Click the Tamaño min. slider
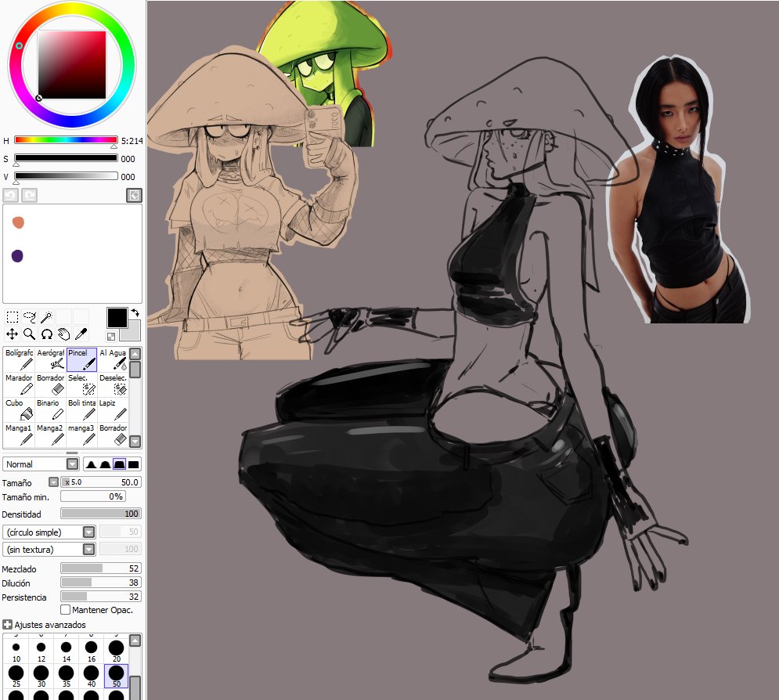Image resolution: width=779 pixels, height=700 pixels. pos(93,496)
